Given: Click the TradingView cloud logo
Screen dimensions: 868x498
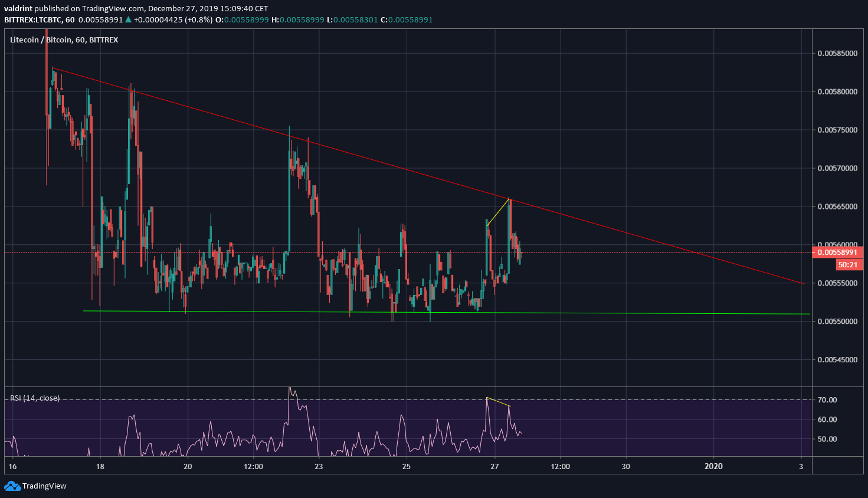Looking at the screenshot, I should click(x=12, y=486).
